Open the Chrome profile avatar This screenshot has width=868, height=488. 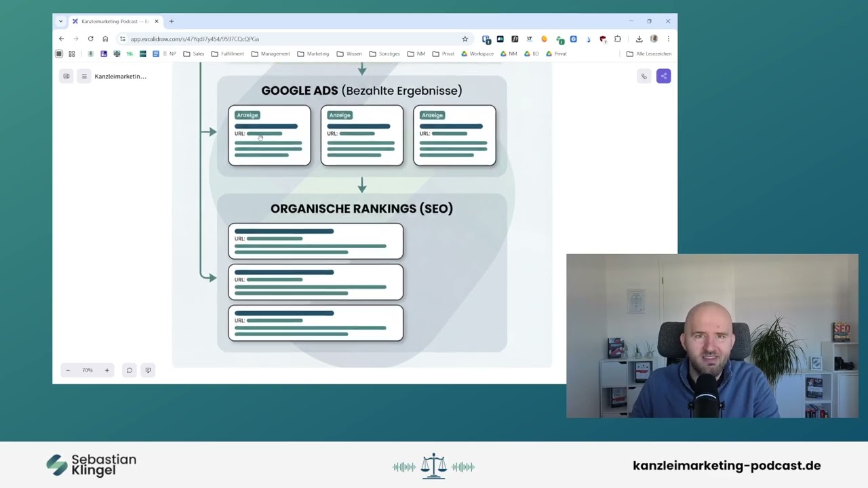[654, 39]
